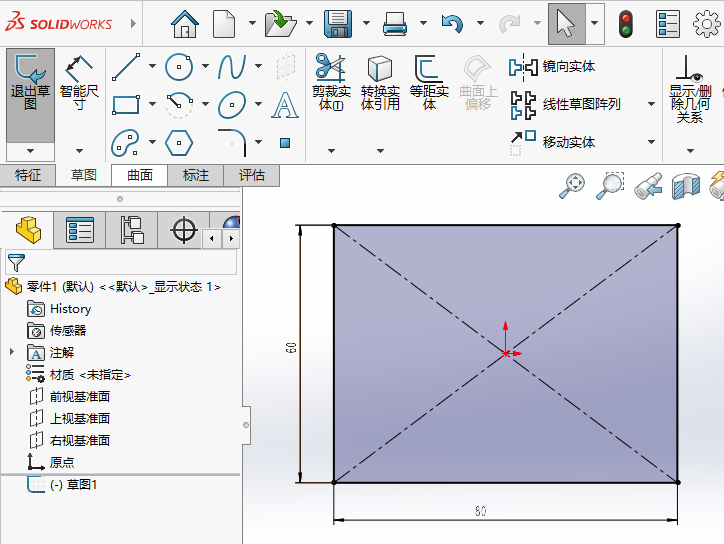Expand the Annotations (注解) tree node
Image resolution: width=724 pixels, height=544 pixels.
click(12, 352)
